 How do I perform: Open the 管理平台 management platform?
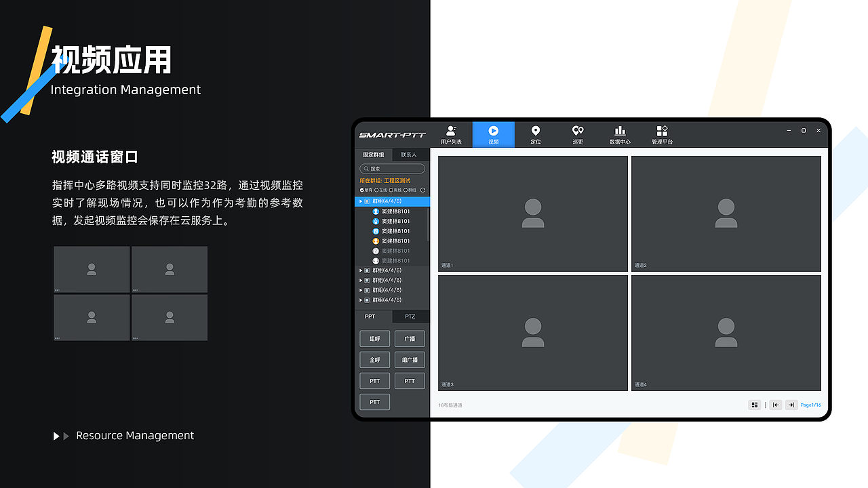tap(661, 134)
